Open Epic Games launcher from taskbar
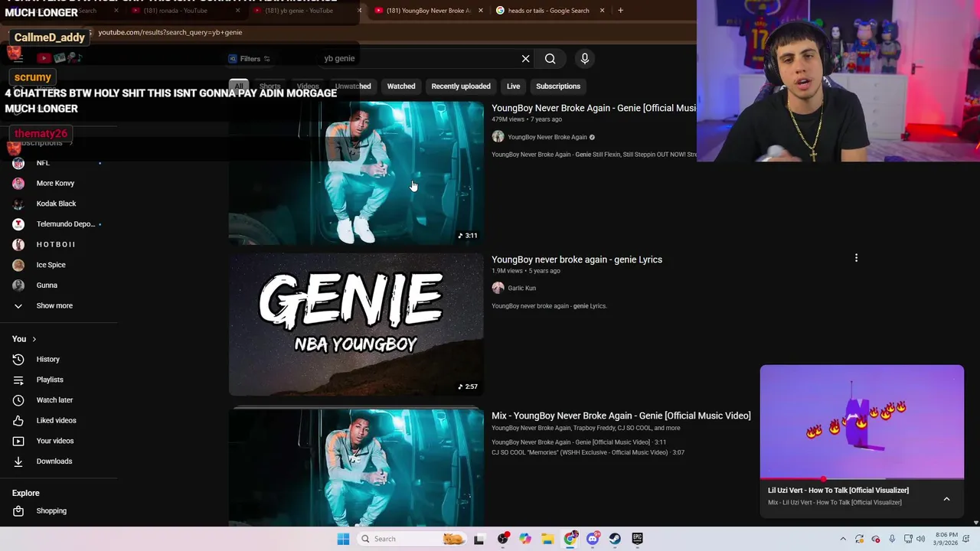The image size is (980, 551). [x=637, y=539]
